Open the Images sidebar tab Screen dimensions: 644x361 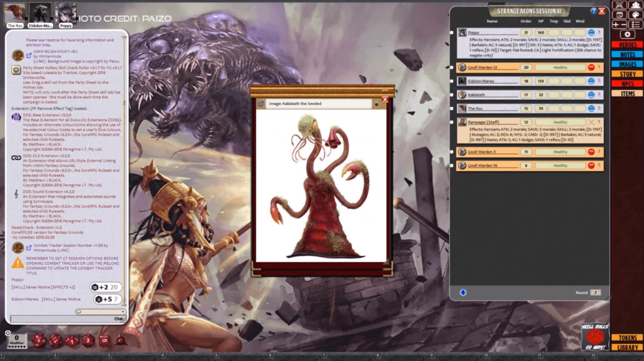(x=627, y=65)
